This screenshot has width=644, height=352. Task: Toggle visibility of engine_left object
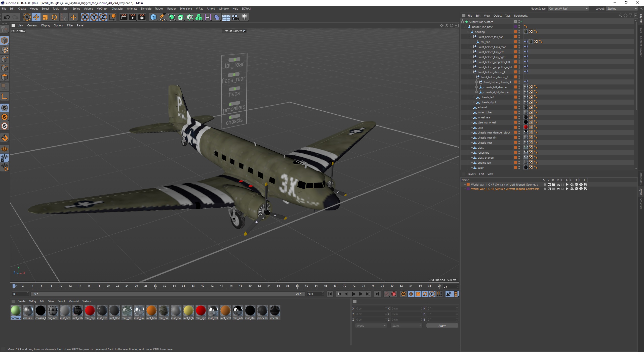(x=519, y=163)
